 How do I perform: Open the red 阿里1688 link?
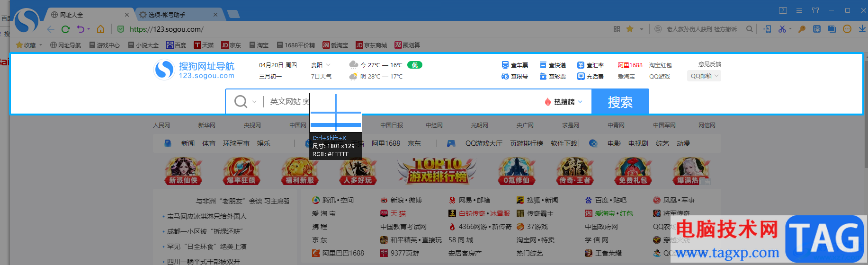pyautogui.click(x=630, y=65)
